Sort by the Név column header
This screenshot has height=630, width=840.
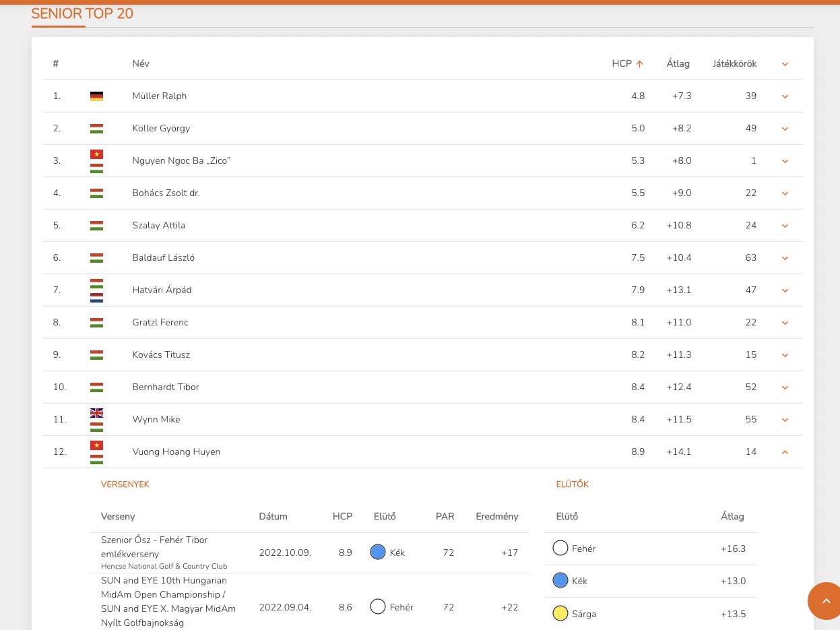coord(141,64)
